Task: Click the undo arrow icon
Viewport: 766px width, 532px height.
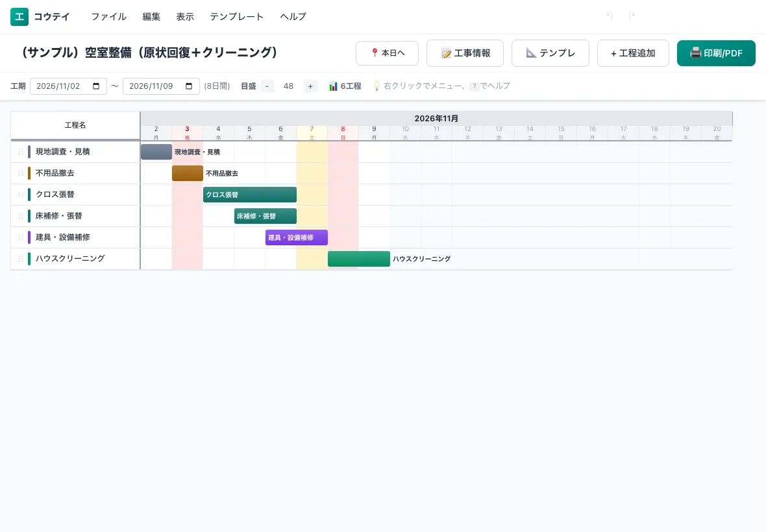Action: click(610, 16)
